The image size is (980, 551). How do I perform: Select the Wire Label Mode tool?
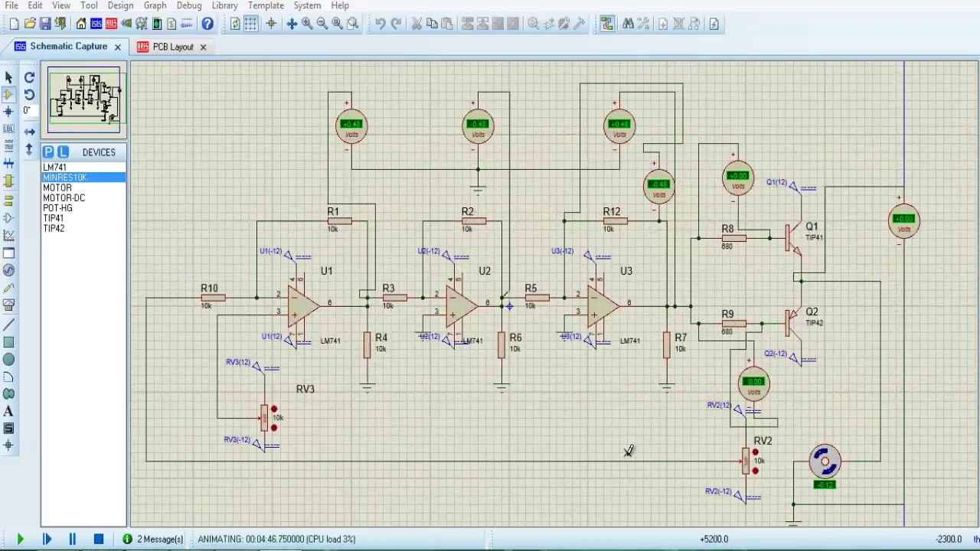pyautogui.click(x=8, y=128)
